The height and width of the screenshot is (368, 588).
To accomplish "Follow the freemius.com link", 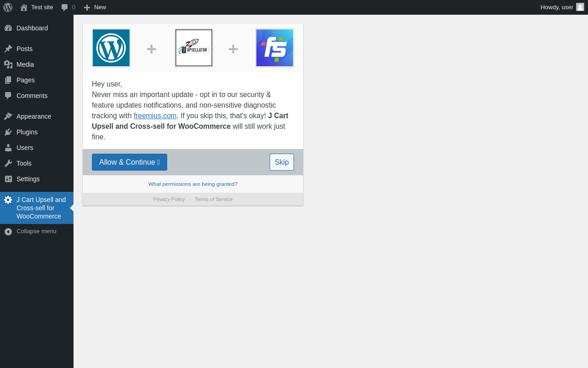I will (155, 116).
